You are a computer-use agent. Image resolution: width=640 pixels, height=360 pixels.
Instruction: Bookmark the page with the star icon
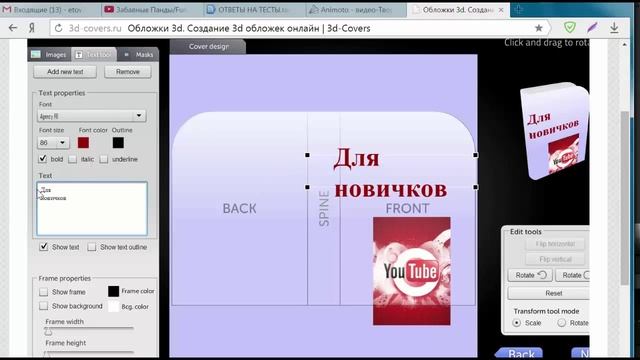[x=539, y=28]
